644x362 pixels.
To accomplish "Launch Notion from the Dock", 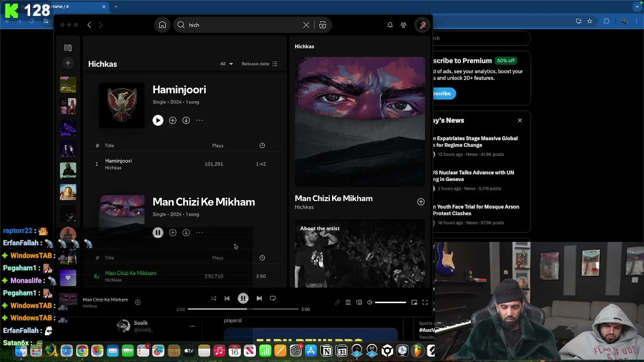I will point(327,351).
